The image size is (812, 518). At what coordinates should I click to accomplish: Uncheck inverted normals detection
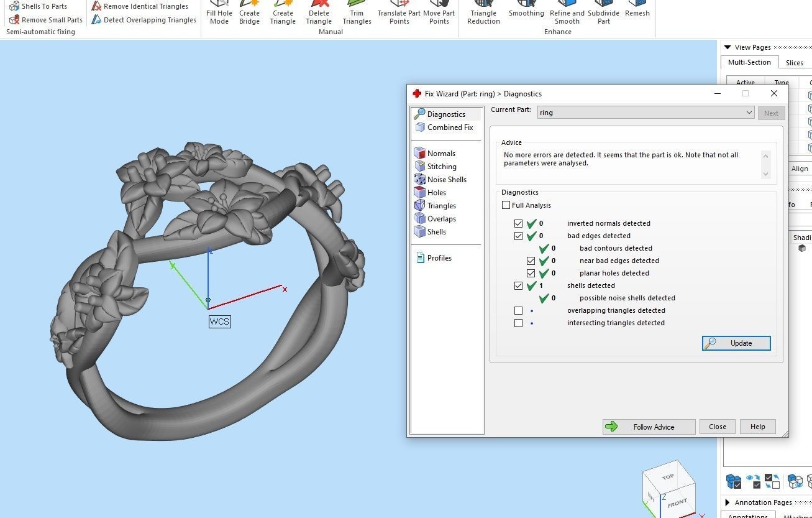[519, 223]
